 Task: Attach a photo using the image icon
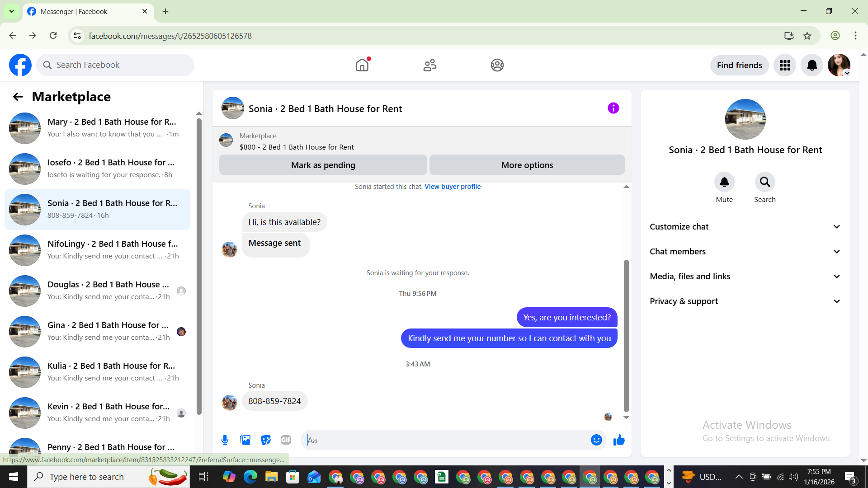pos(245,440)
